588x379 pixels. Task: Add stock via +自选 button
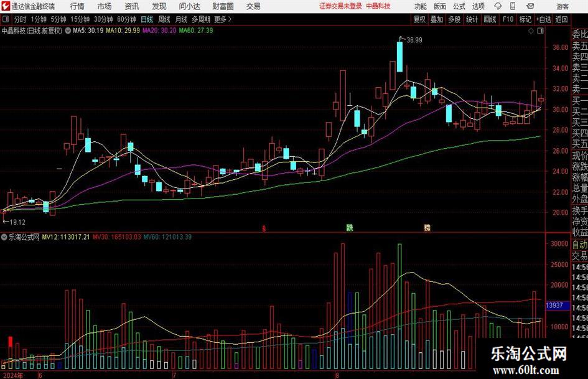[x=544, y=19]
